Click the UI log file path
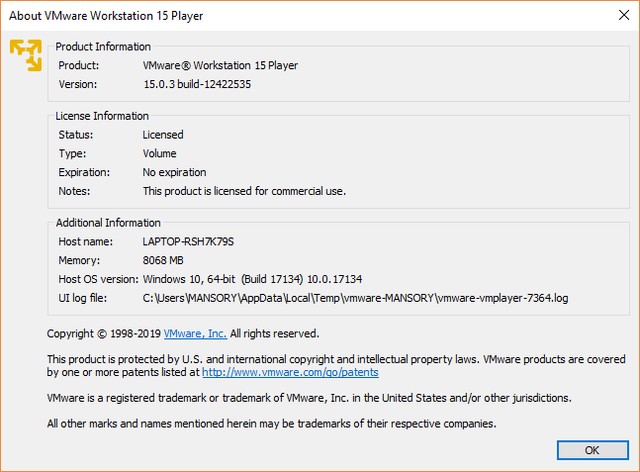This screenshot has height=472, width=640. (355, 298)
